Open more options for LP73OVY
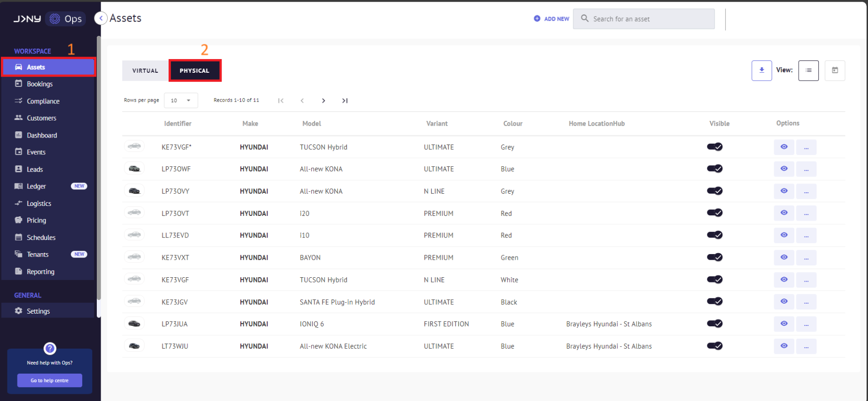This screenshot has height=401, width=868. click(806, 191)
